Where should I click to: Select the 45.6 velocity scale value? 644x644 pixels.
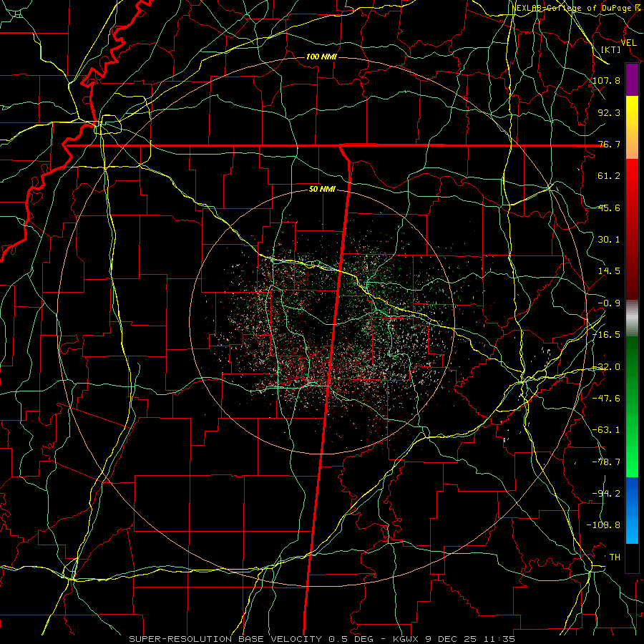609,208
